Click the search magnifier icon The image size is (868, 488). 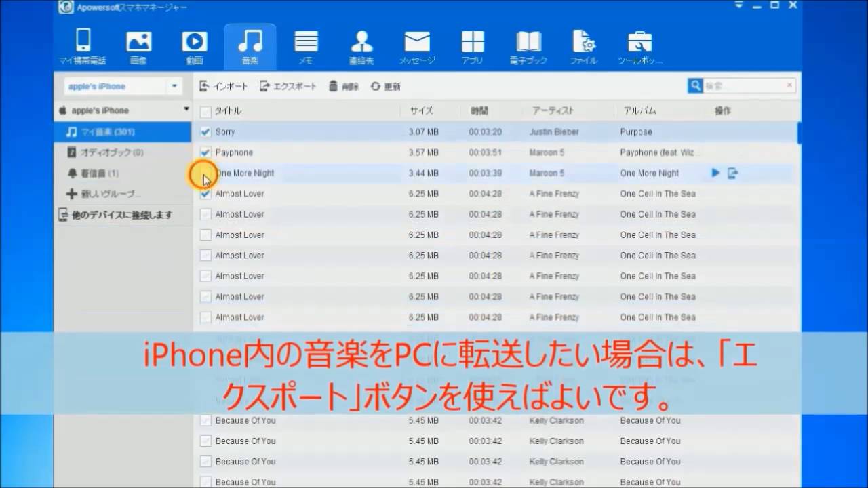695,86
